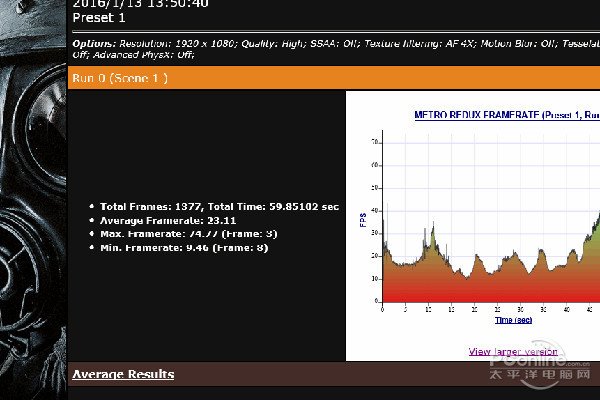600x400 pixels.
Task: Click the Advanced PhysX: Off text
Action: pos(144,55)
